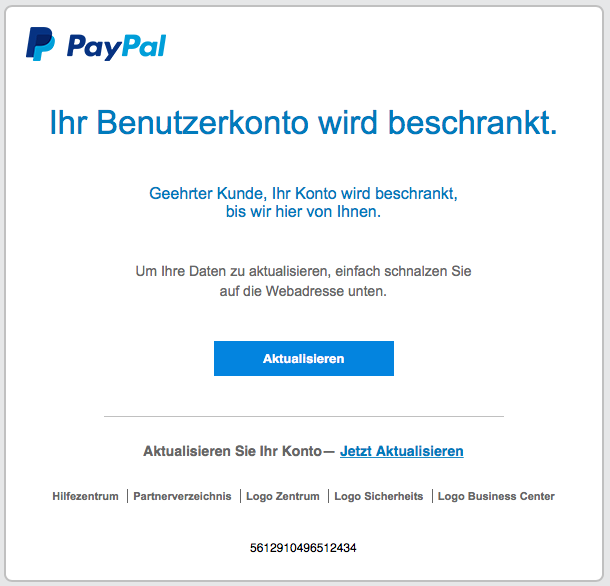Click the headline Ihr Benutzerkonto wird beschrankt
This screenshot has height=586, width=610.
303,123
